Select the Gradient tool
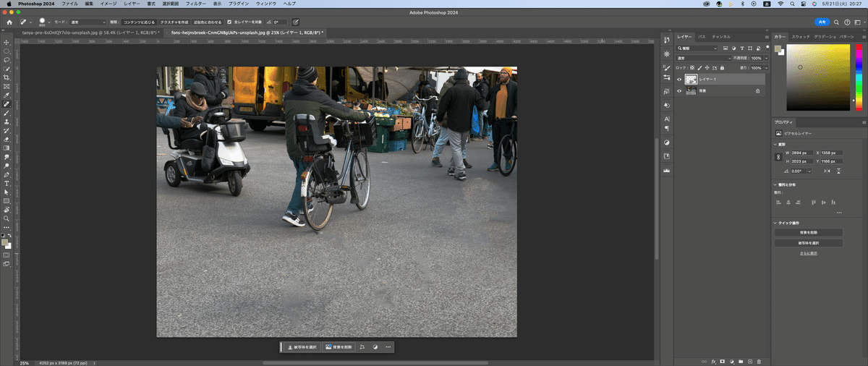 [7, 148]
